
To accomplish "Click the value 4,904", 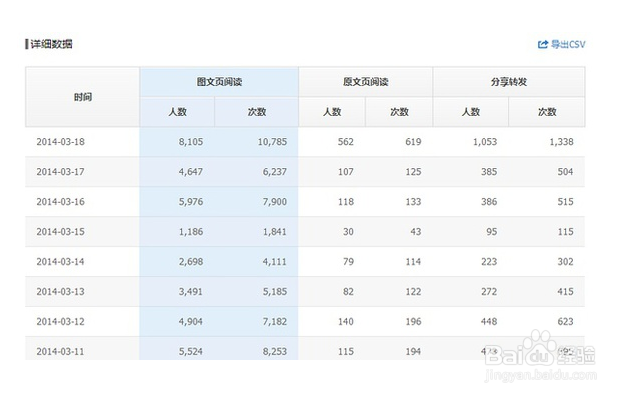I will tap(191, 321).
